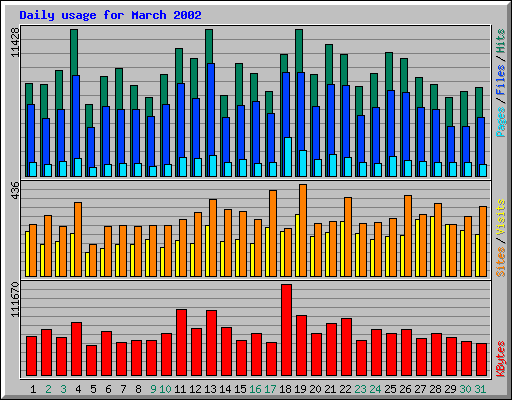512x400 pixels.
Task: Click the 11428 hits axis value
Action: (x=15, y=42)
